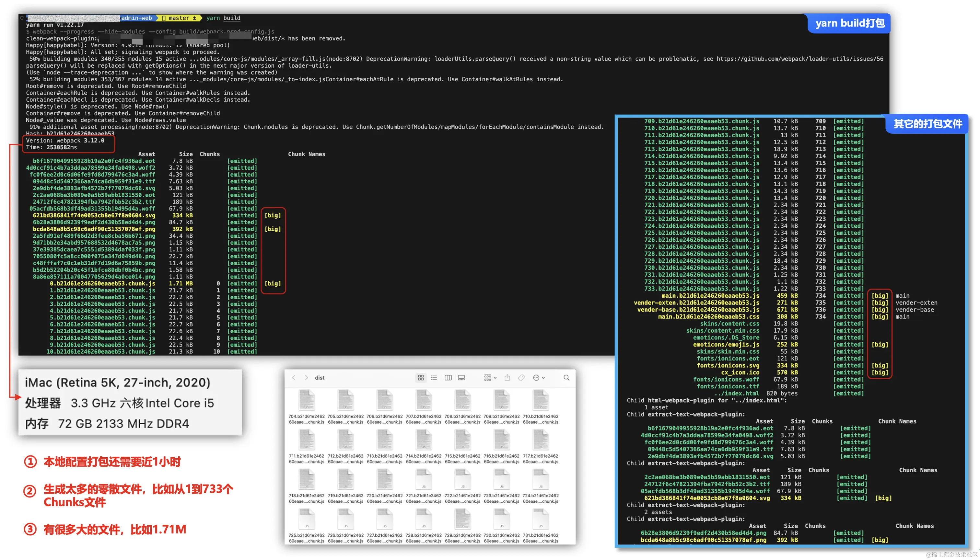Click the Finder tag icon
This screenshot has width=980, height=560.
[521, 378]
